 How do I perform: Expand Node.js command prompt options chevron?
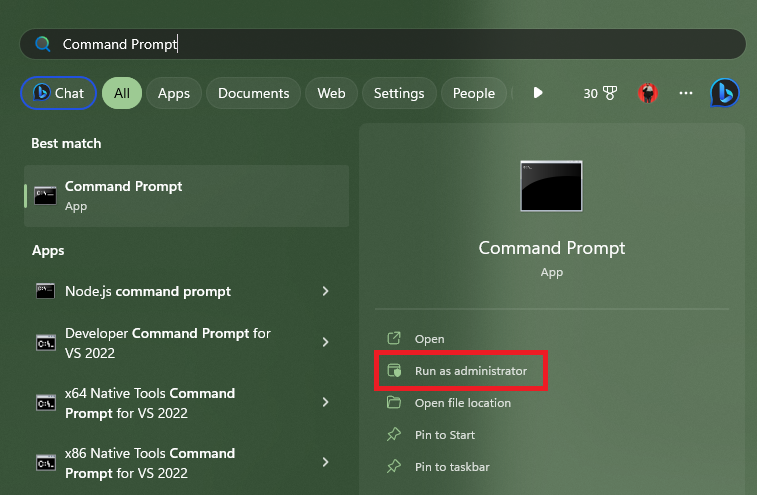click(x=326, y=291)
